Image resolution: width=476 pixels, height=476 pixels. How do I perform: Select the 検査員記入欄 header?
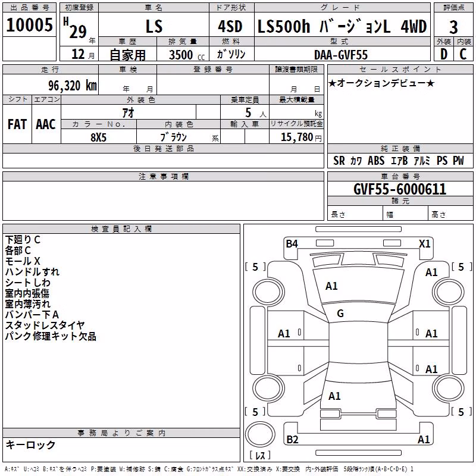[x=121, y=229]
